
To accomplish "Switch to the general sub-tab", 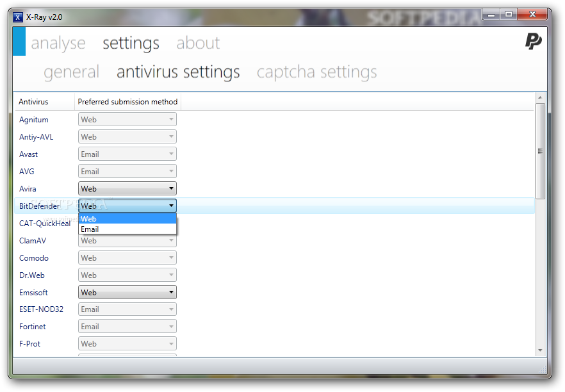I will click(x=71, y=72).
